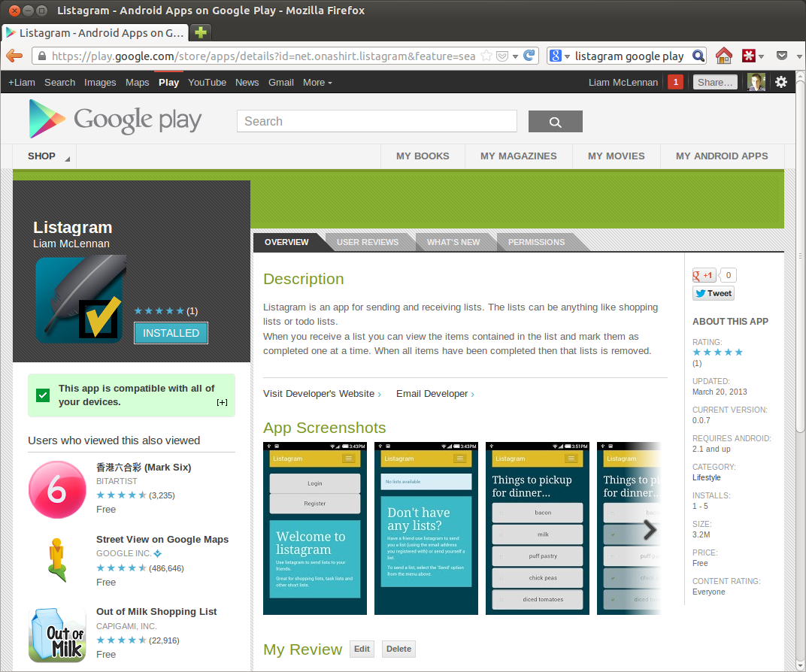Click the red asterisk extension icon

click(x=748, y=56)
